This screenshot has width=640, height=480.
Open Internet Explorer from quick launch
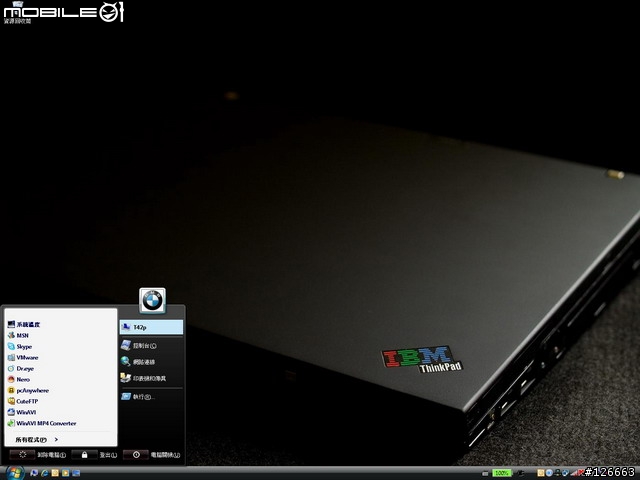click(x=44, y=473)
